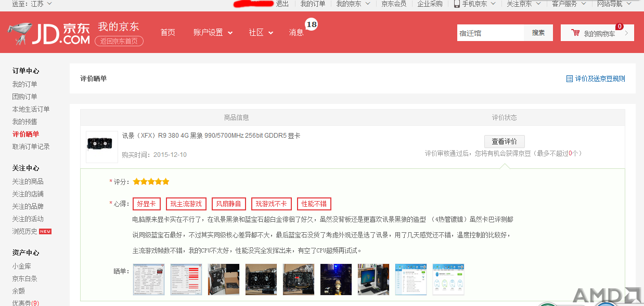The width and height of the screenshot is (644, 306).
Task: Click into the search input field
Action: [491, 33]
